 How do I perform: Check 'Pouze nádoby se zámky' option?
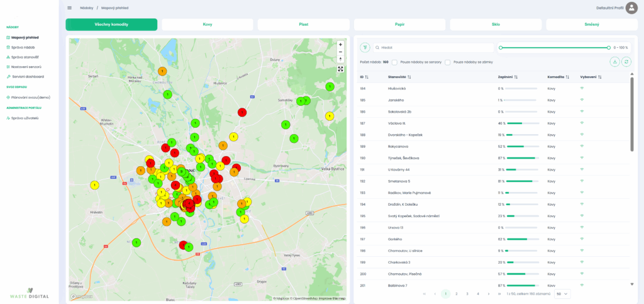[x=447, y=62]
